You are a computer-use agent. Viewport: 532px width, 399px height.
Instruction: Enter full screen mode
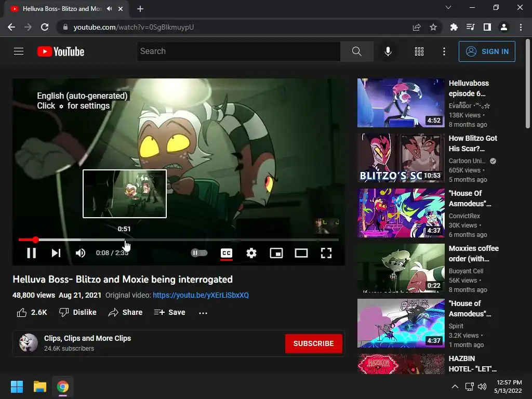[326, 253]
